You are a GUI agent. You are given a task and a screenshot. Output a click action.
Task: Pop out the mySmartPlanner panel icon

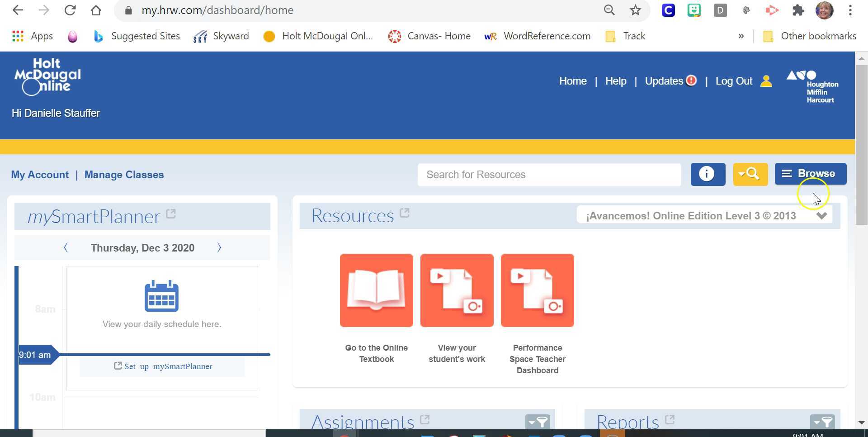tap(171, 214)
